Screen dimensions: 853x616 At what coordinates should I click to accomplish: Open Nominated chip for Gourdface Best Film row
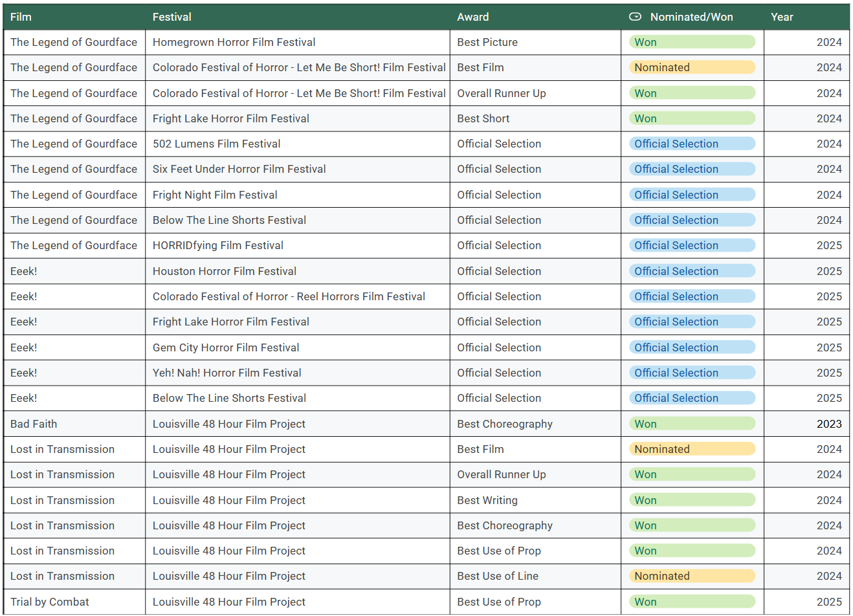(x=692, y=67)
